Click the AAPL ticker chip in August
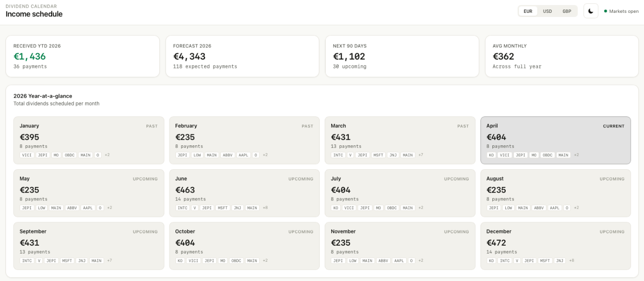Screen dimensions: 644x281 tap(555, 208)
